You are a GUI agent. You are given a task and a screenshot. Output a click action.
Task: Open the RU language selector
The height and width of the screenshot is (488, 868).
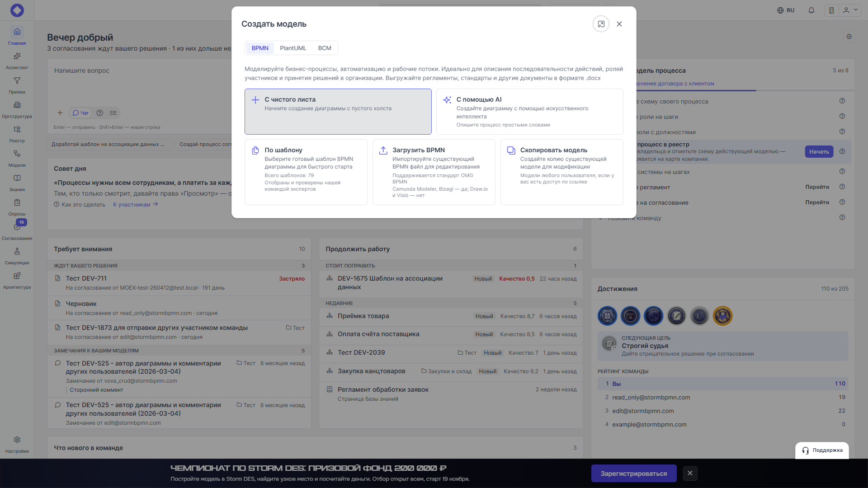[x=786, y=10]
